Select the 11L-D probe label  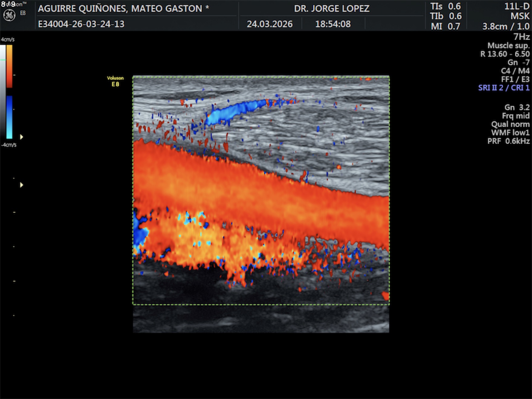(x=517, y=6)
